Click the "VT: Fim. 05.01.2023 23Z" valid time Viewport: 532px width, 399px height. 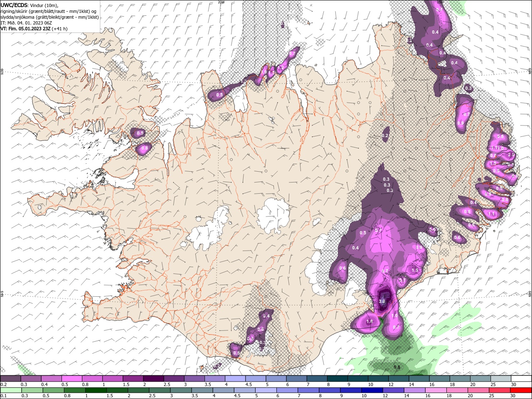click(x=26, y=29)
